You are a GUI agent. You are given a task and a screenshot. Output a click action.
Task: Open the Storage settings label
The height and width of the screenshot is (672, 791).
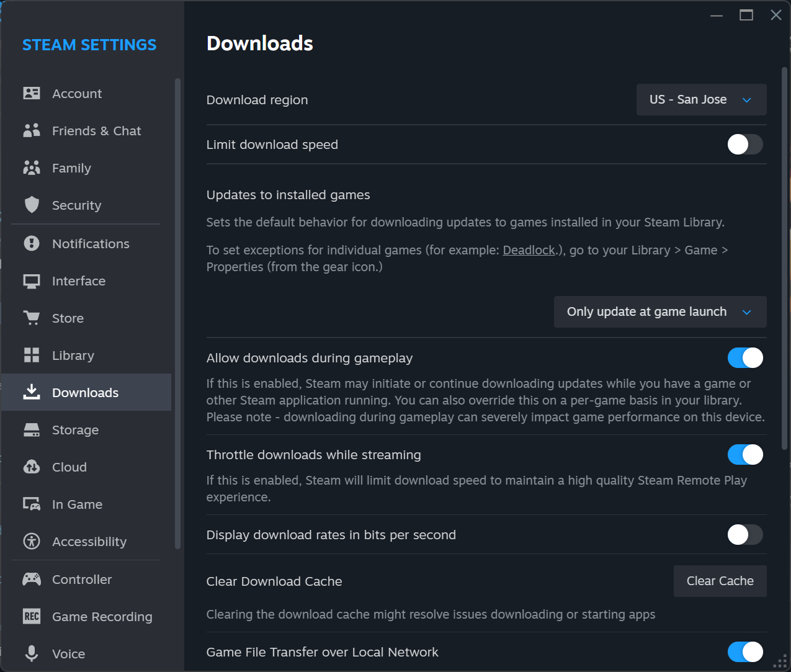(x=75, y=430)
